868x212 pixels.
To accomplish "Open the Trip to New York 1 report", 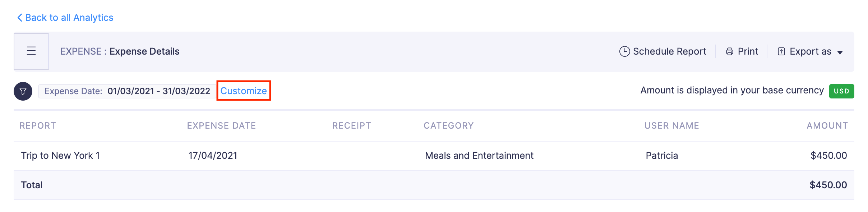I will click(60, 156).
